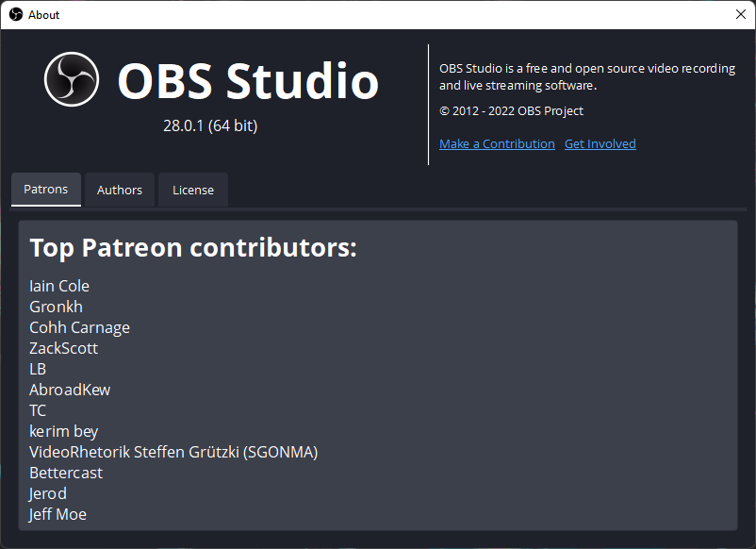Image resolution: width=756 pixels, height=549 pixels.
Task: Select Gronkh in the contributors list
Action: click(x=56, y=307)
